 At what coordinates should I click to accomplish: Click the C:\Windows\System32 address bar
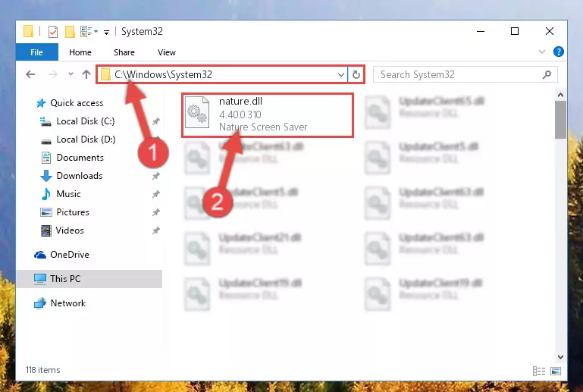pos(223,74)
